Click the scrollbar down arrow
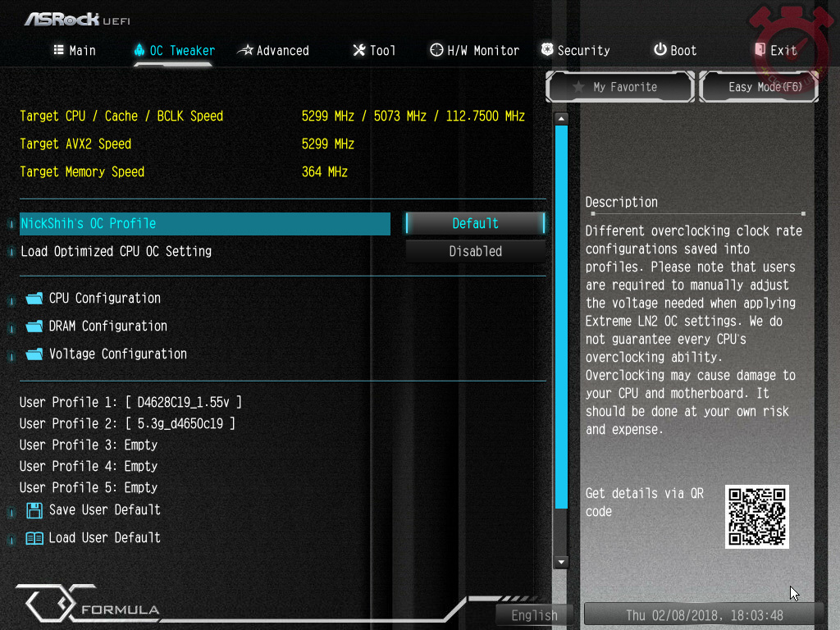The height and width of the screenshot is (630, 840). point(561,562)
